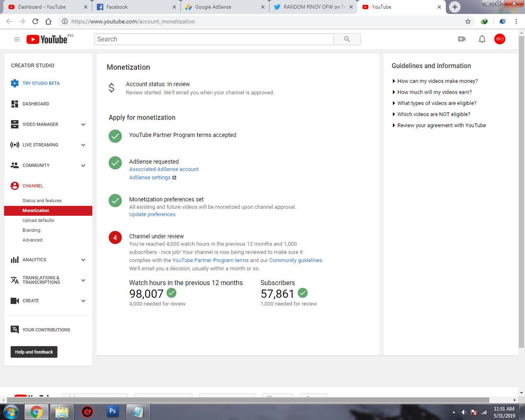Click the browser back arrow
This screenshot has width=525, height=420.
click(9, 21)
